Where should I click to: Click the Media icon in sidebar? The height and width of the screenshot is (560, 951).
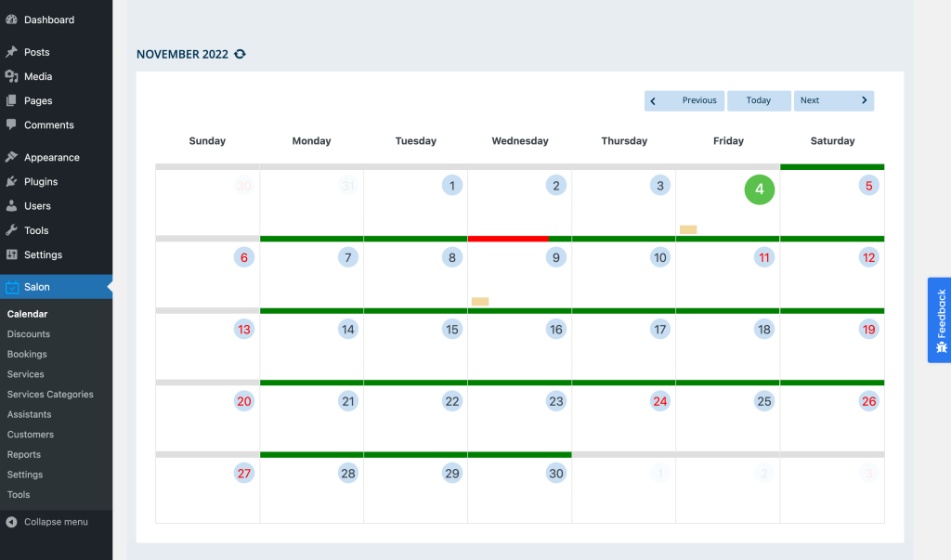coord(11,76)
